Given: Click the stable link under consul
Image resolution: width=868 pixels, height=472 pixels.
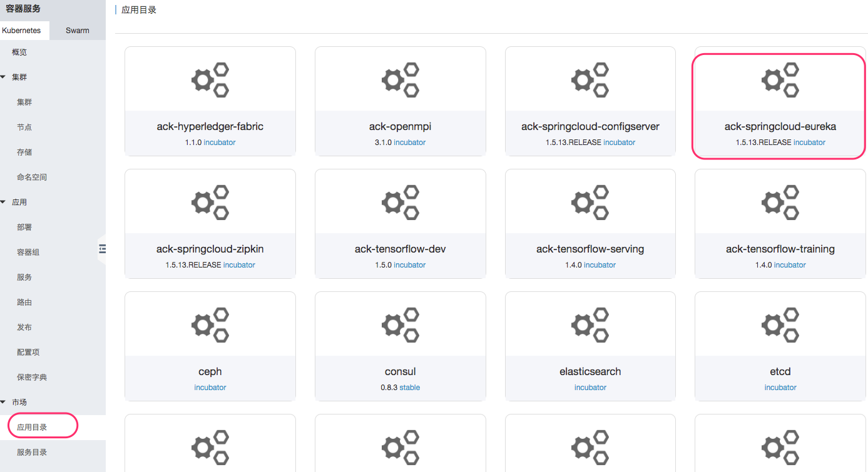Looking at the screenshot, I should [410, 388].
